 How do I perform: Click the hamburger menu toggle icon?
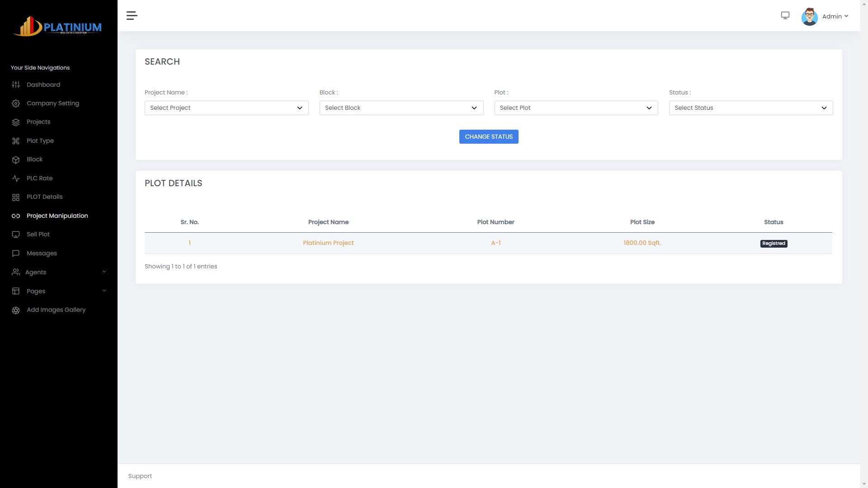click(132, 16)
